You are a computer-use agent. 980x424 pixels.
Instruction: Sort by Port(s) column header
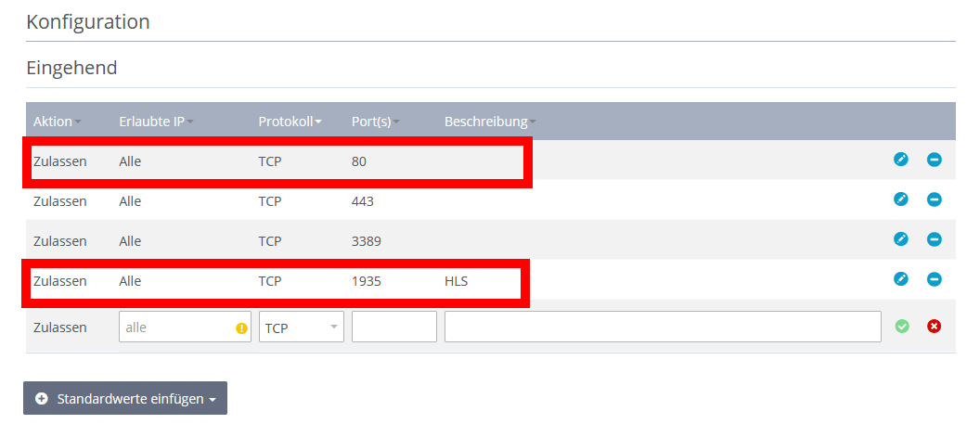click(x=376, y=122)
